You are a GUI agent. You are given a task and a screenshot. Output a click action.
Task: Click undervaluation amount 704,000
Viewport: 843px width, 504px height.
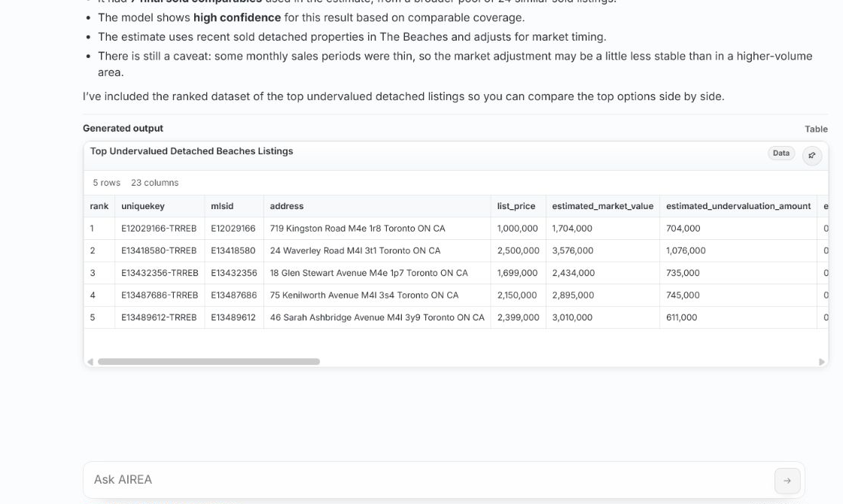coord(738,229)
